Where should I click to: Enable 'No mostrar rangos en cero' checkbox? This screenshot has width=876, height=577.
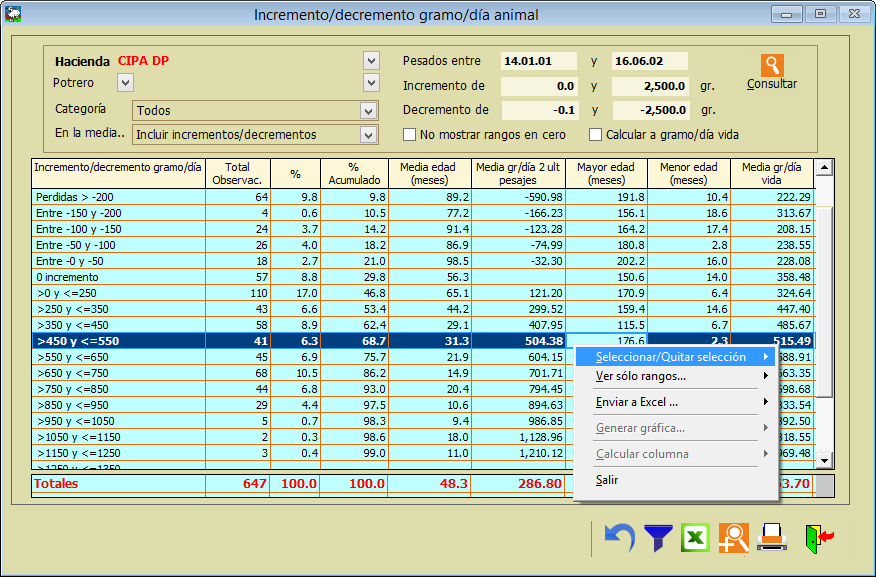click(x=410, y=135)
